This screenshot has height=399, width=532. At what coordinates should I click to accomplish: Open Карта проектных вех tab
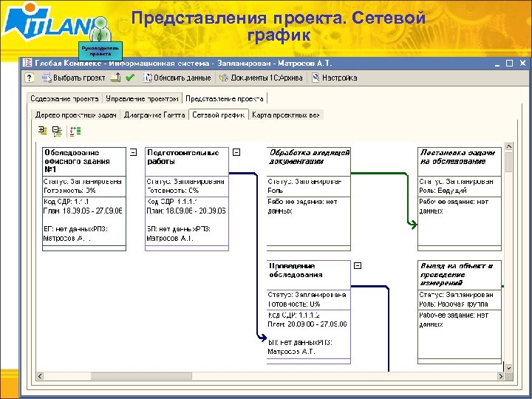pos(286,115)
